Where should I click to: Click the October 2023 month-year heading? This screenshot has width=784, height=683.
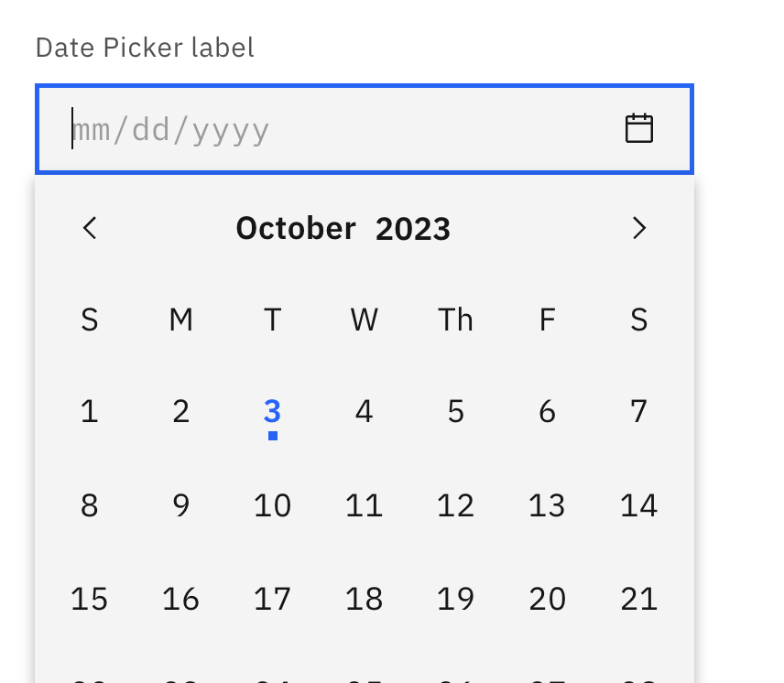tap(343, 228)
